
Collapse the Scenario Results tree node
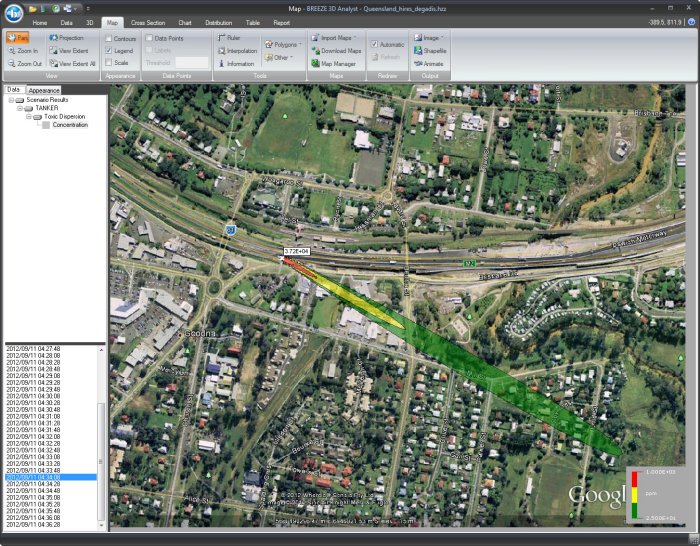click(11, 100)
